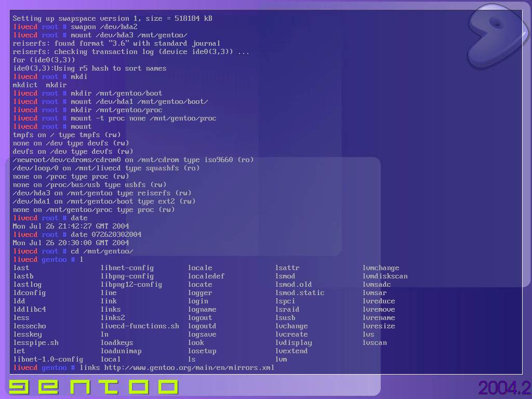Image resolution: width=532 pixels, height=399 pixels.
Task: Click the 'loadunimap' filename
Action: pyautogui.click(x=121, y=351)
